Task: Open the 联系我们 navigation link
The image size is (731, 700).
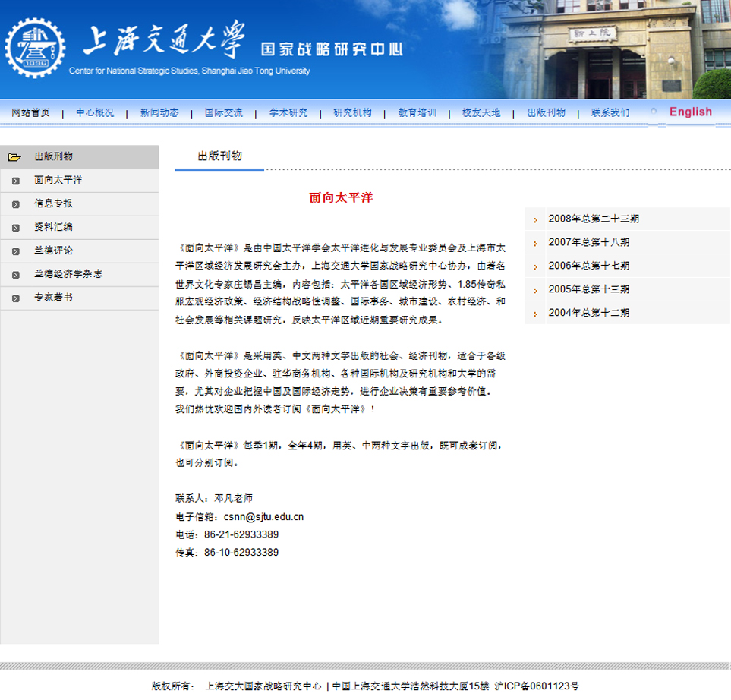Action: (x=610, y=113)
